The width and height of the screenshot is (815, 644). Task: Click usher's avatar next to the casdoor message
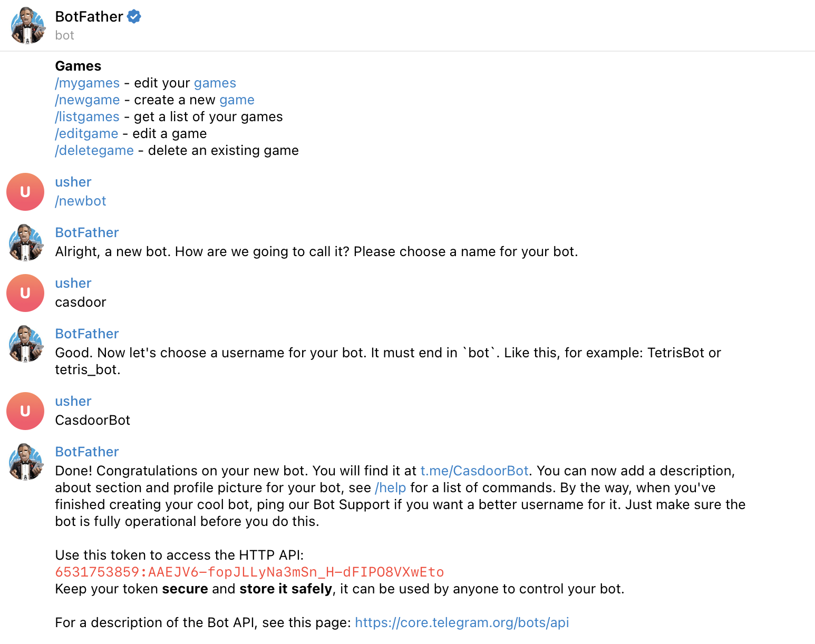point(25,292)
